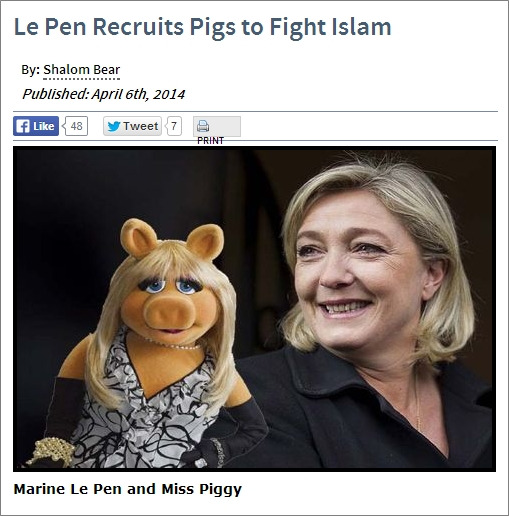509x516 pixels.
Task: Select the Facebook like count bubble showing 48
Action: tap(76, 126)
